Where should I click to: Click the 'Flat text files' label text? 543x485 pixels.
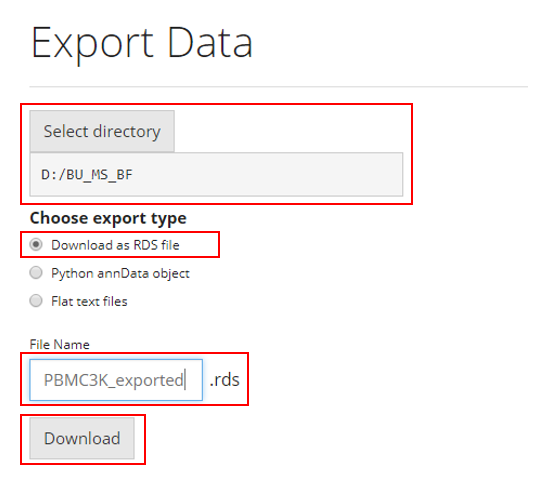pyautogui.click(x=89, y=301)
